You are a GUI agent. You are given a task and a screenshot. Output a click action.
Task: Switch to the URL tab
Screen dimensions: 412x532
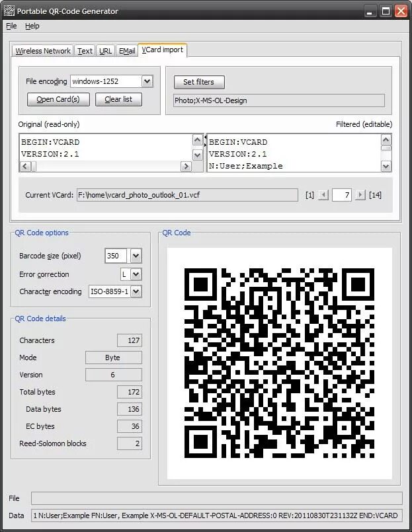(x=105, y=51)
